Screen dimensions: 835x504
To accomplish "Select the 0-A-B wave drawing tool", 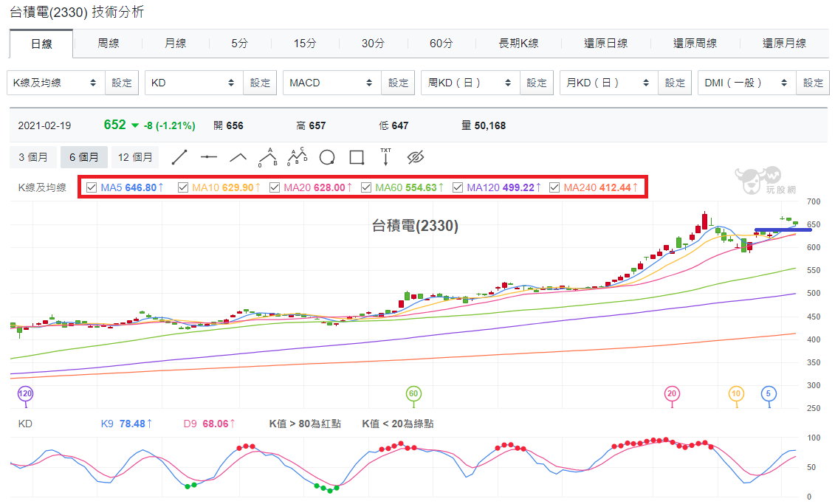I will pyautogui.click(x=268, y=157).
